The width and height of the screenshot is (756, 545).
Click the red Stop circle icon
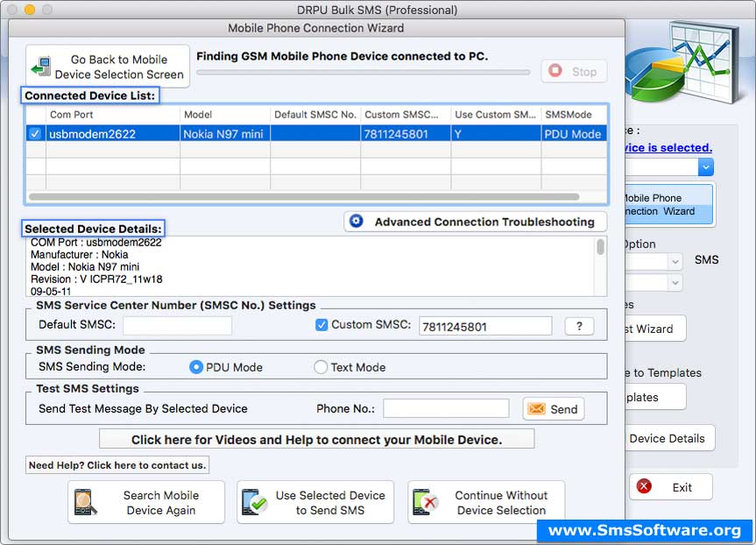(555, 71)
